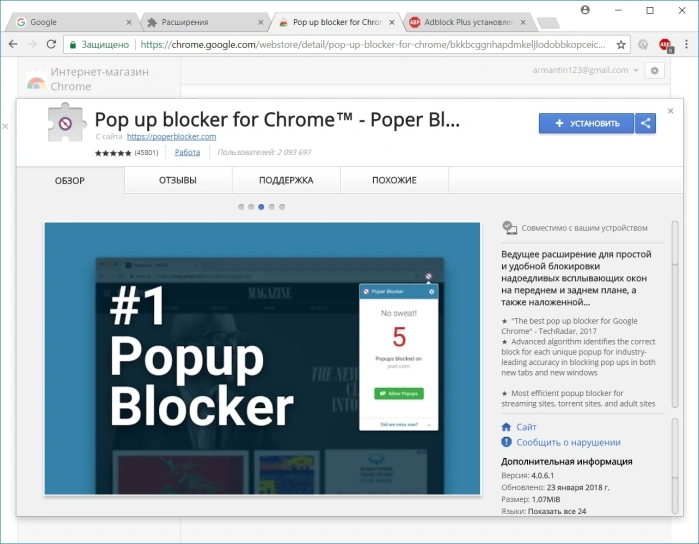Image resolution: width=699 pixels, height=544 pixels.
Task: Open the poperblocker.com link
Action: (172, 136)
